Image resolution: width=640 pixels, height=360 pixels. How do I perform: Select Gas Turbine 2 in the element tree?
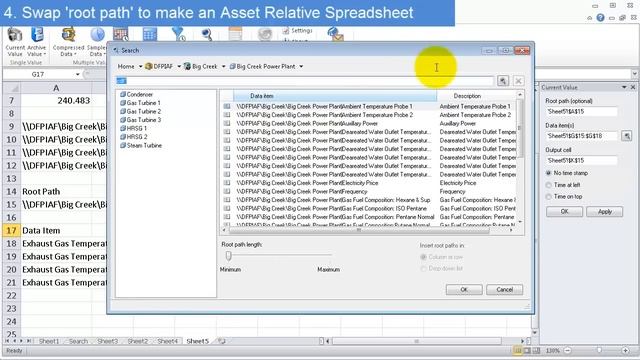click(x=143, y=111)
